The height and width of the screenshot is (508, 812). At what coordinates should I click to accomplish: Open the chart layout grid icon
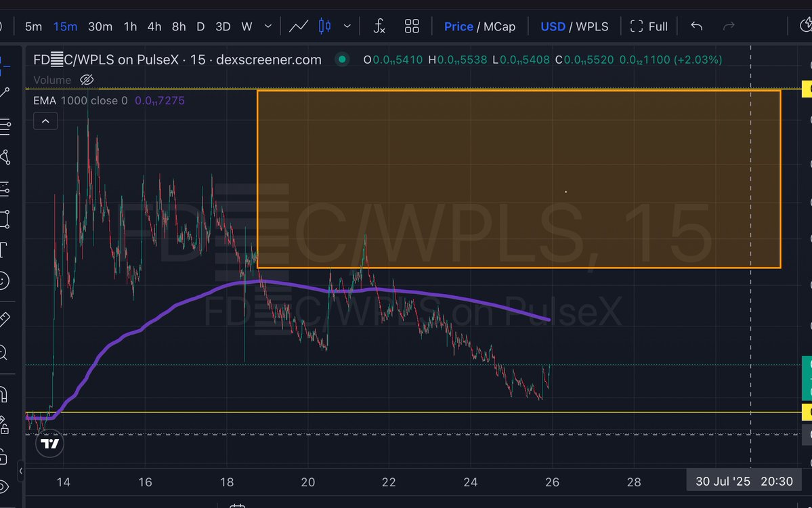click(x=412, y=26)
